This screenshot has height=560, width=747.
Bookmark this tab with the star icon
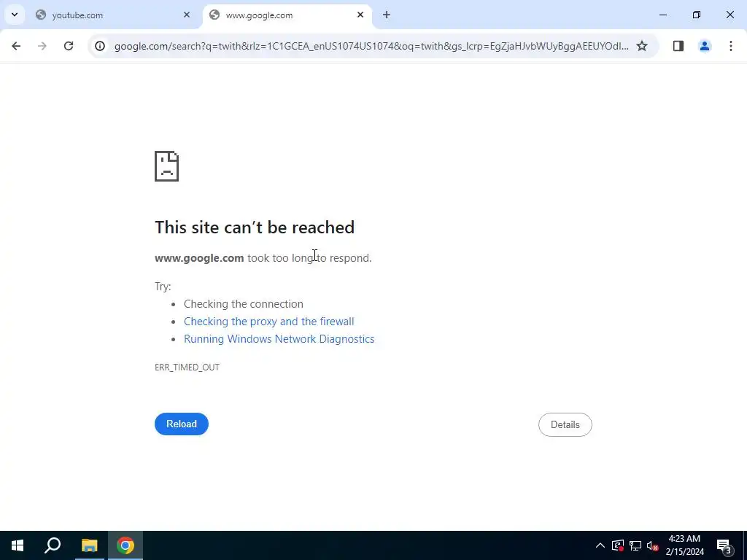(x=642, y=46)
